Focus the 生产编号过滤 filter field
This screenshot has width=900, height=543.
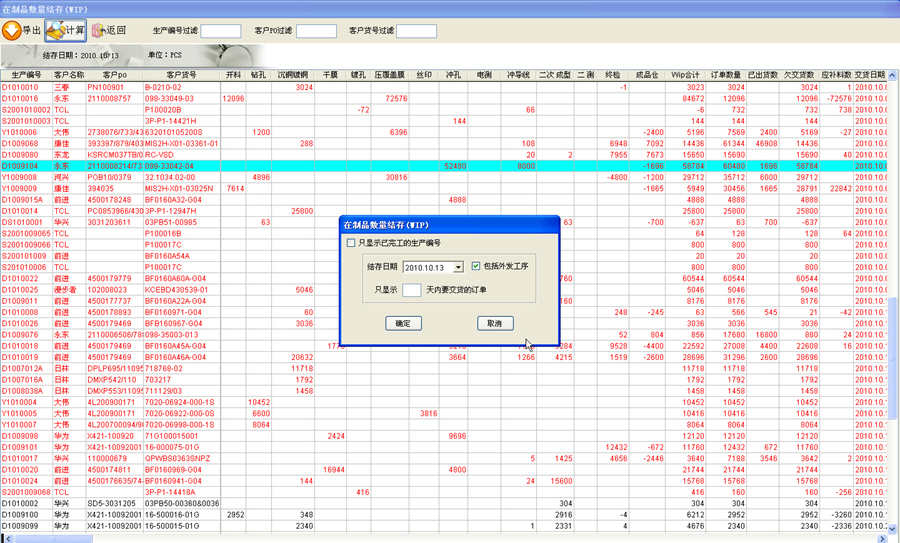[221, 31]
